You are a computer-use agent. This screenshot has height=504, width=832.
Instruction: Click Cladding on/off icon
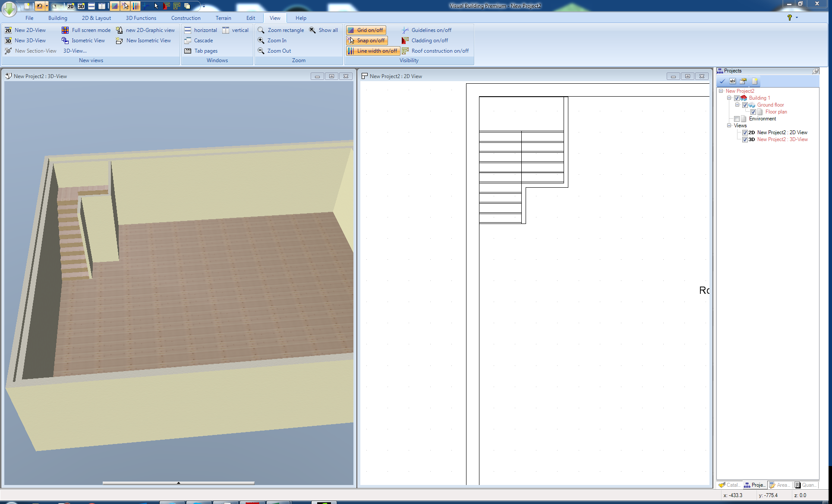405,41
